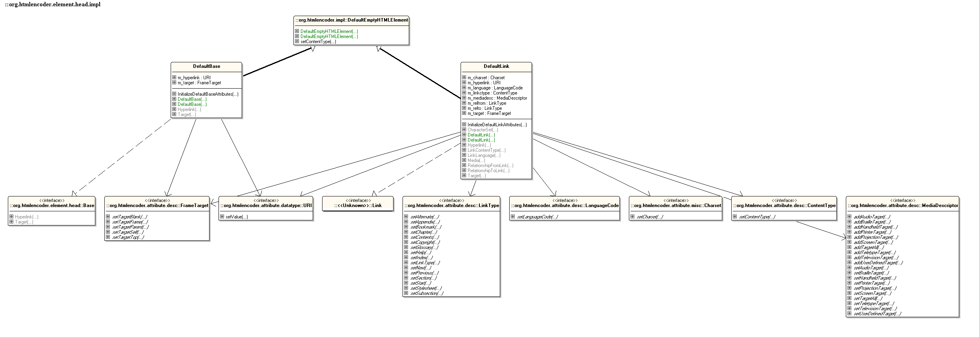Image resolution: width=980 pixels, height=338 pixels.
Task: Expand the setStylesheet(...) plus box
Action: (406, 288)
